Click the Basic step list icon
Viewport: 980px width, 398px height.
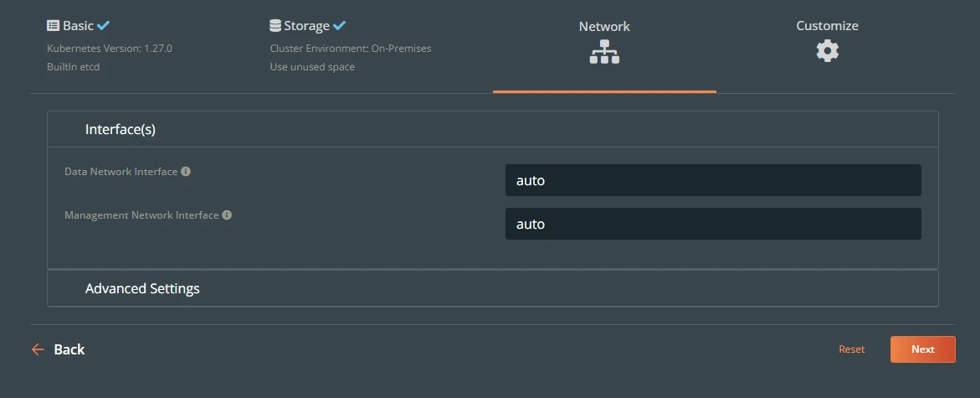53,26
